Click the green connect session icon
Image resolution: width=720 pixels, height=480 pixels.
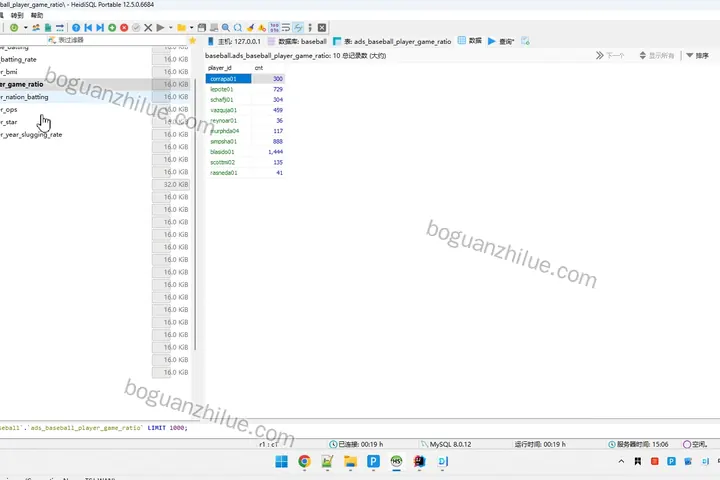click(x=14, y=28)
